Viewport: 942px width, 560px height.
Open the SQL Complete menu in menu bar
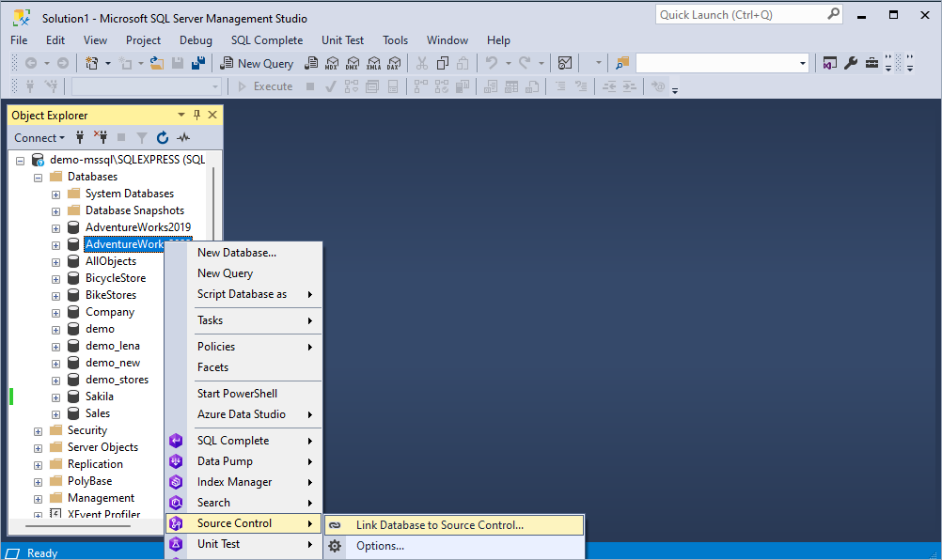tap(267, 40)
